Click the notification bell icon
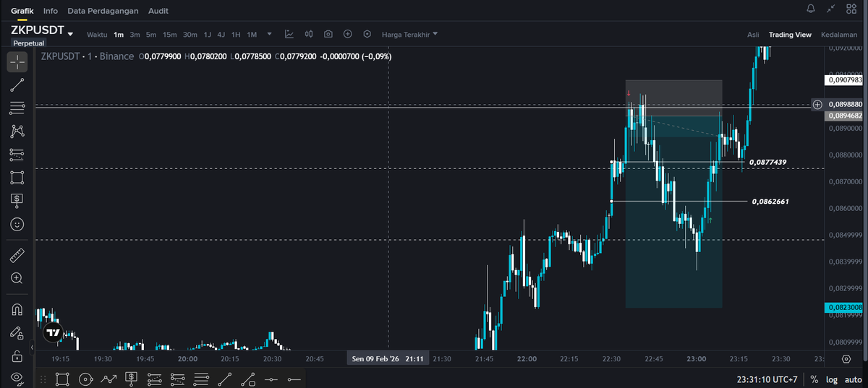The height and width of the screenshot is (388, 868). pos(811,9)
